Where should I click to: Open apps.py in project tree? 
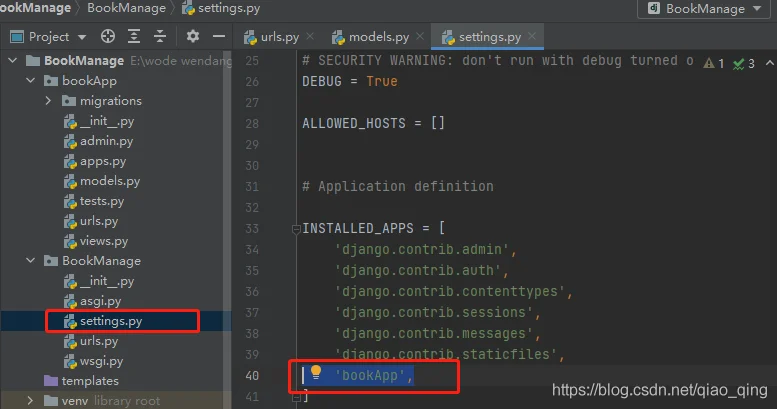pyautogui.click(x=95, y=161)
